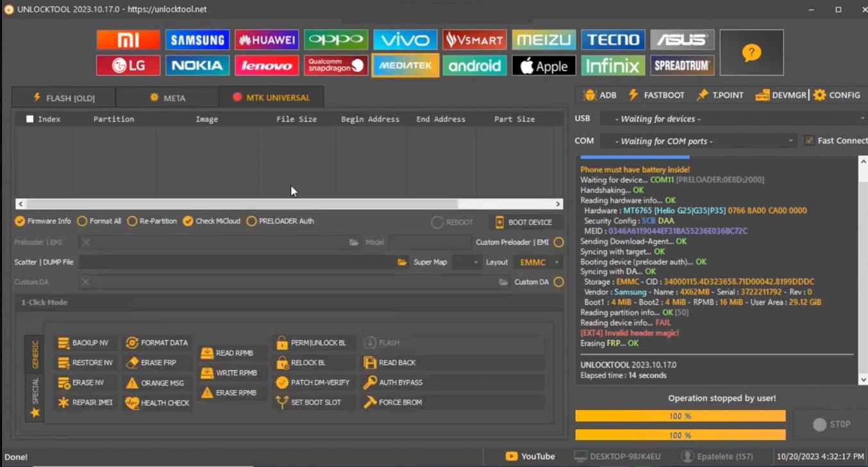Open the star favorites icon in sidebar
Image resolution: width=868 pixels, height=467 pixels.
(x=35, y=413)
